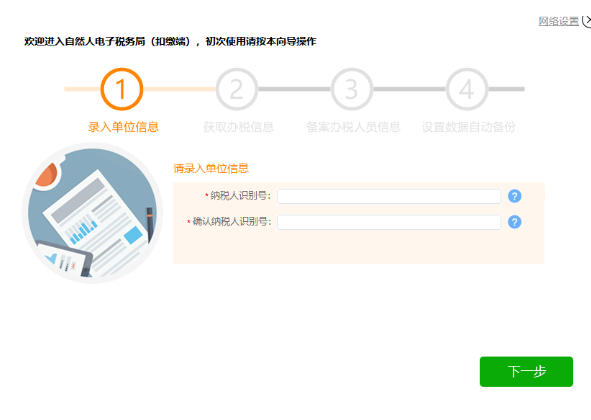Select step 3 circle in wizard
This screenshot has width=591, height=420.
(x=352, y=89)
